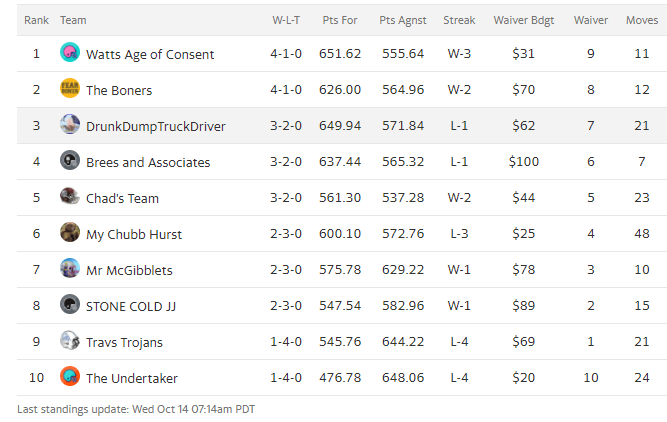Click the Waiver Bdgt column header

[523, 20]
